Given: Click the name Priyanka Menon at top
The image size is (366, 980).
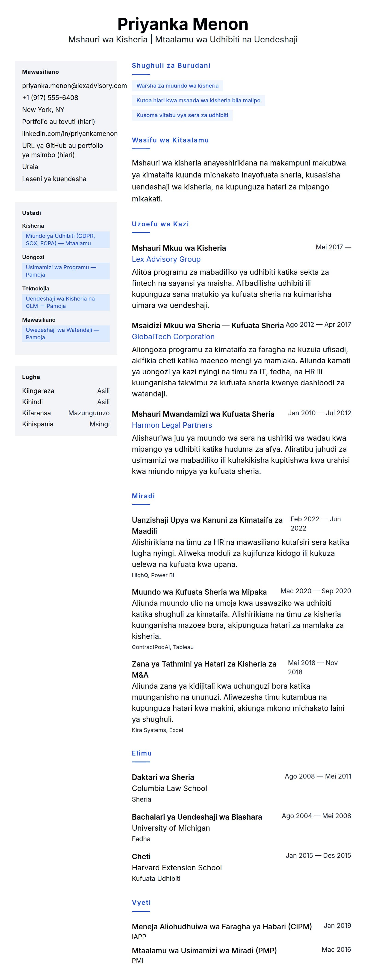Looking at the screenshot, I should tap(183, 24).
